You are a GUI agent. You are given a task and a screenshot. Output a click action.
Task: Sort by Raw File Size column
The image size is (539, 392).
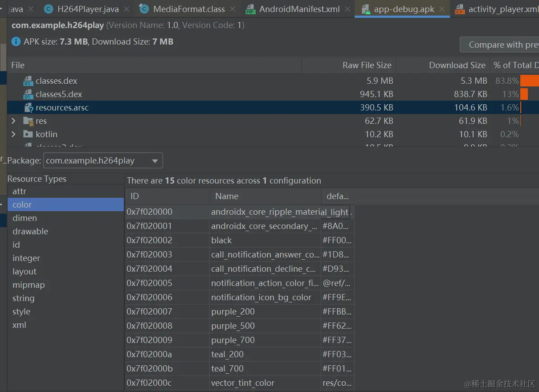point(349,65)
